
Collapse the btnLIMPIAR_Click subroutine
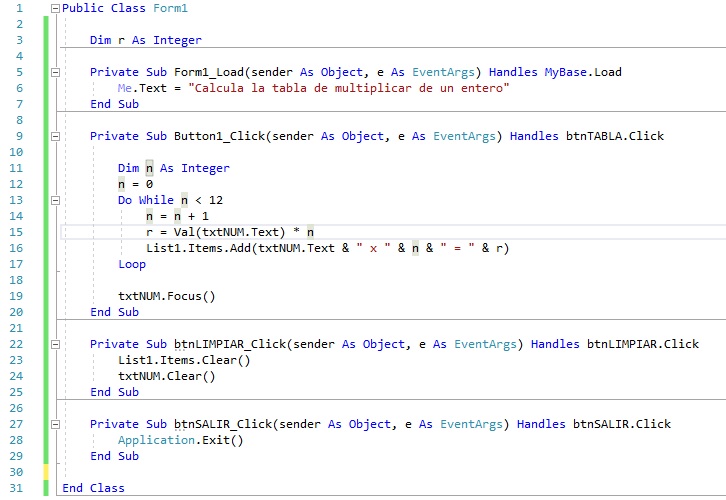point(55,344)
